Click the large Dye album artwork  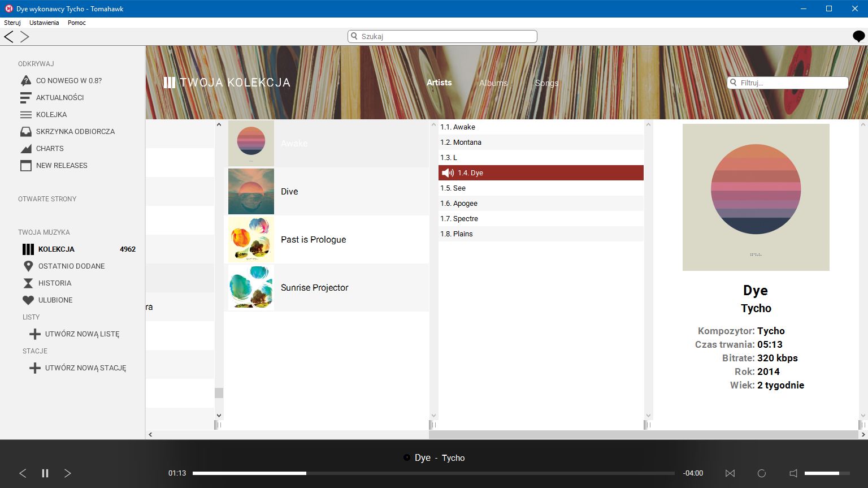pyautogui.click(x=756, y=197)
